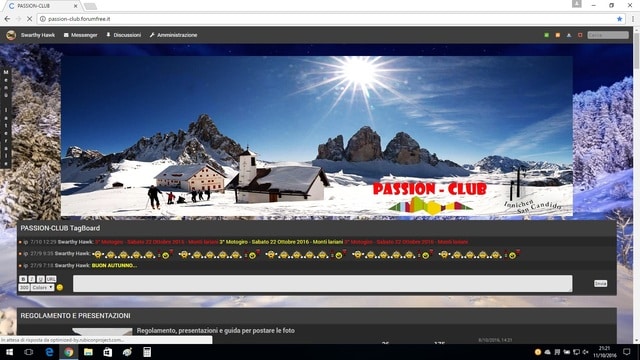This screenshot has height=360, width=640.
Task: Focus the Cerca search box
Action: (x=608, y=35)
